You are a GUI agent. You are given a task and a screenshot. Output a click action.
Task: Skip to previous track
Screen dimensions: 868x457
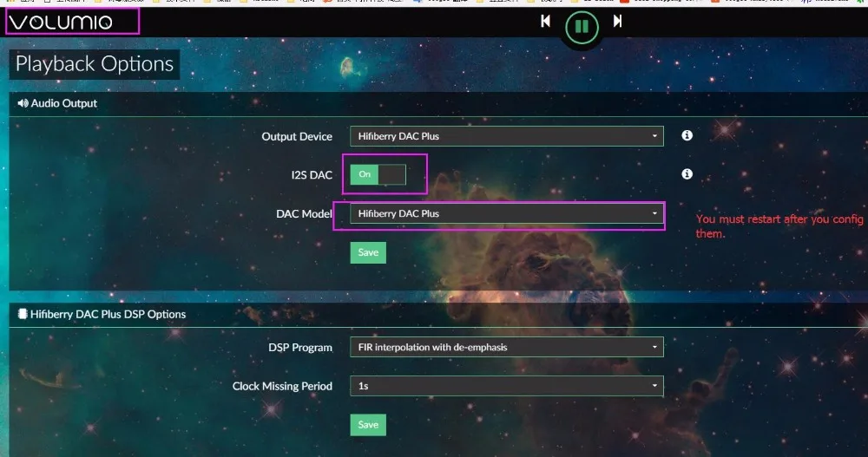tap(545, 21)
